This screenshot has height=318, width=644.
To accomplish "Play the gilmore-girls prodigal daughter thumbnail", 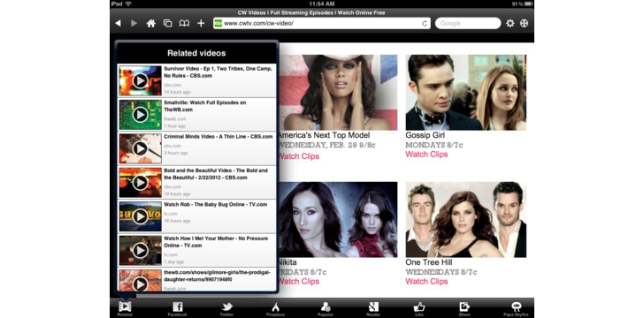I will pos(140,281).
